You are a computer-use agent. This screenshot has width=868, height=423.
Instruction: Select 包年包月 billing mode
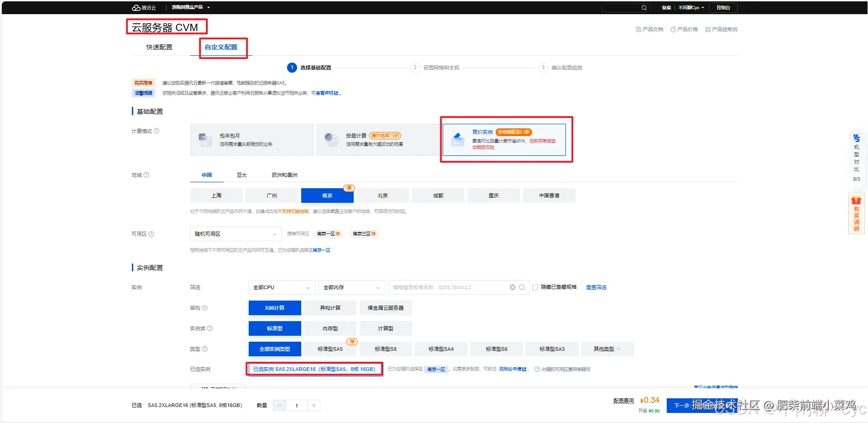[x=252, y=140]
